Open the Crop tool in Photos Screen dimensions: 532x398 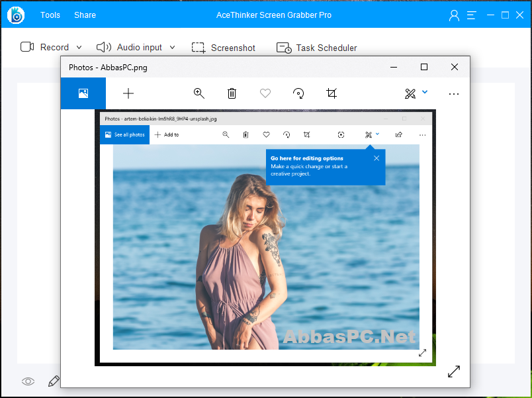[x=332, y=93]
